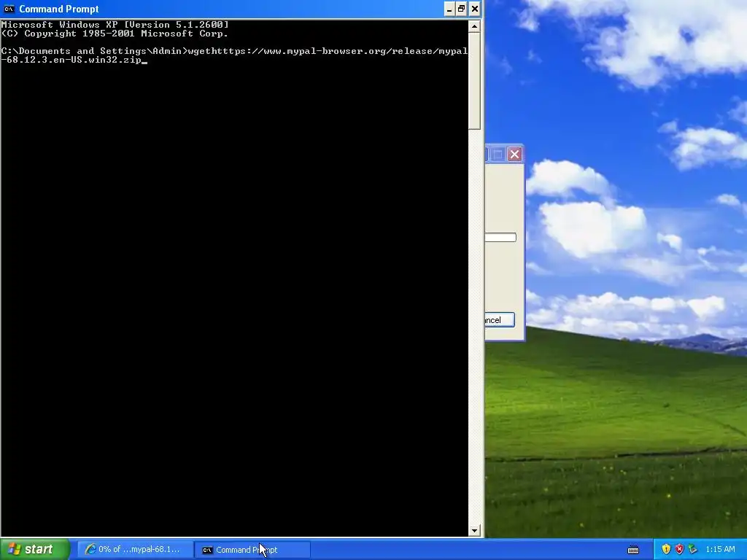Click the Command Prompt vertical scrollbar thumb

point(474,81)
